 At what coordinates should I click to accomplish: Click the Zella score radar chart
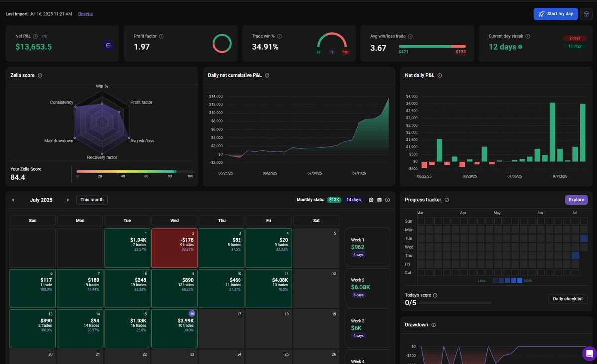[102, 122]
